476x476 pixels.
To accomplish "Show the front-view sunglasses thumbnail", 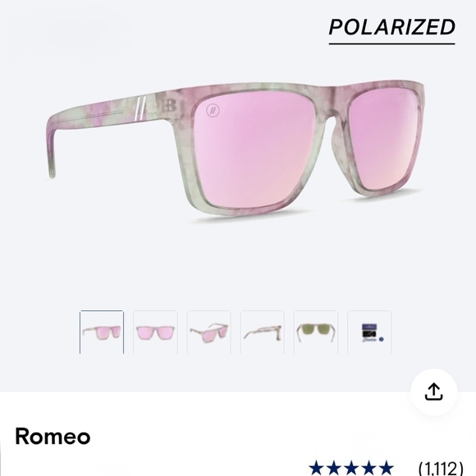I will pyautogui.click(x=155, y=332).
